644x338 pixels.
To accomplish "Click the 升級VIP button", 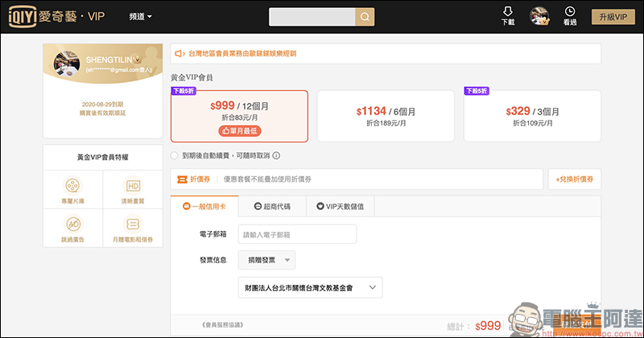I will click(x=613, y=17).
